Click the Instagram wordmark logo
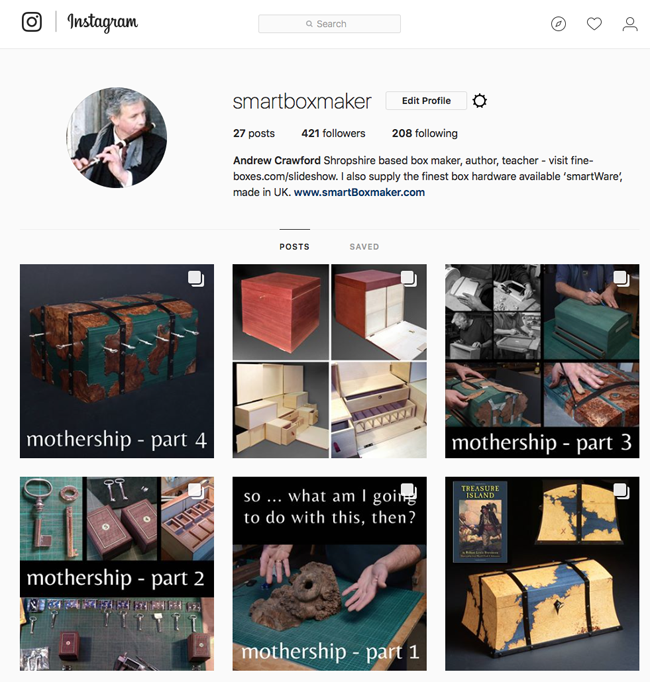Viewport: 650px width, 682px height. point(103,22)
